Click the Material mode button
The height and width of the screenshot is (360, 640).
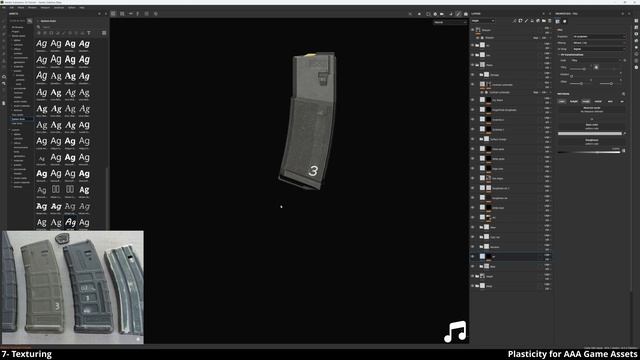591,109
